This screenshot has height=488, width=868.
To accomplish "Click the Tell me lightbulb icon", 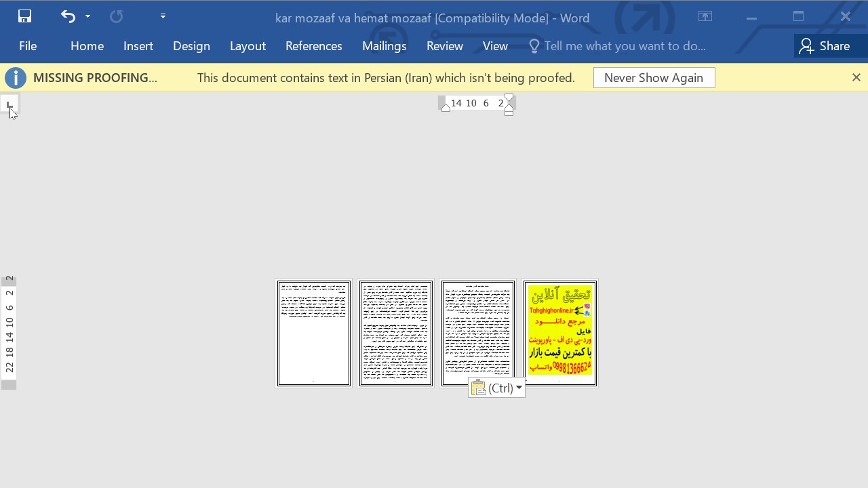I will (534, 46).
